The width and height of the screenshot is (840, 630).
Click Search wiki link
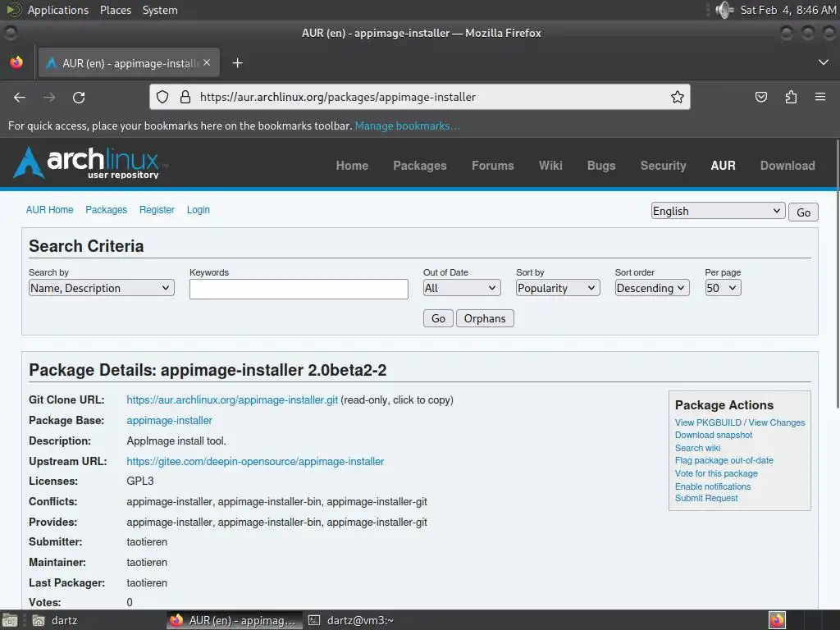[697, 448]
